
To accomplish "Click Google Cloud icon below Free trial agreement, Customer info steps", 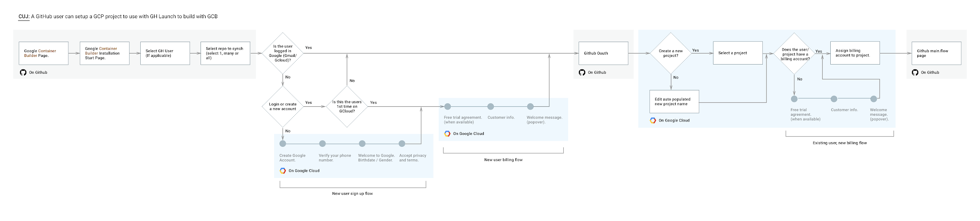I will 447,134.
